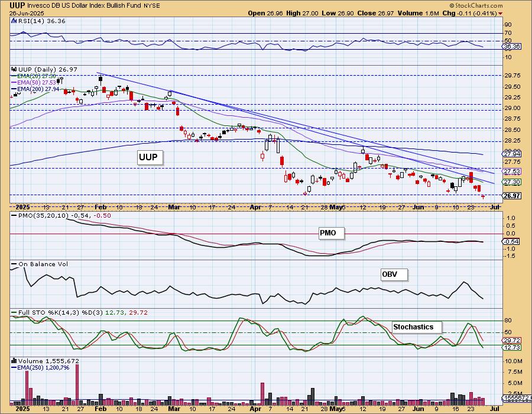Click the Low 26.90 value

[338, 13]
